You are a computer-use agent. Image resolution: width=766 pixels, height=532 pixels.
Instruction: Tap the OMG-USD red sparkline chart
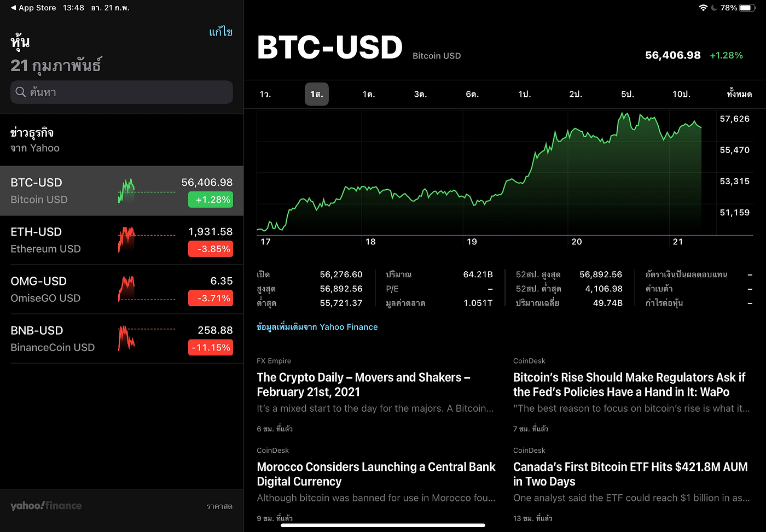tap(147, 289)
